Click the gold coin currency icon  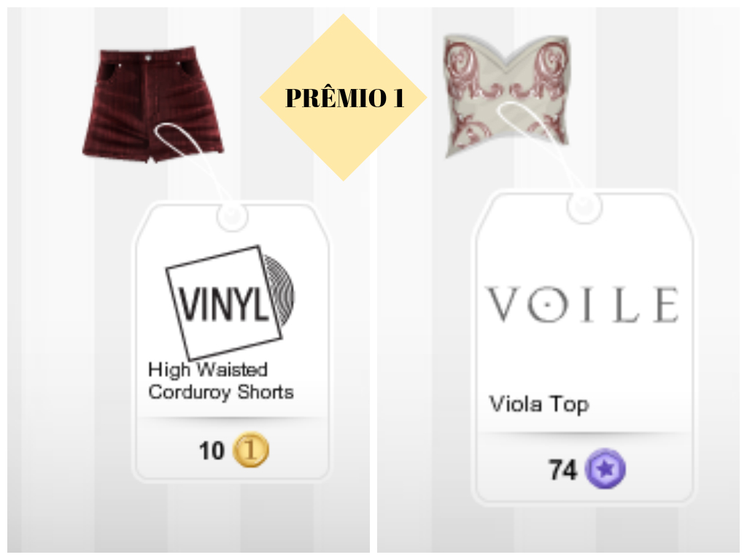(251, 449)
